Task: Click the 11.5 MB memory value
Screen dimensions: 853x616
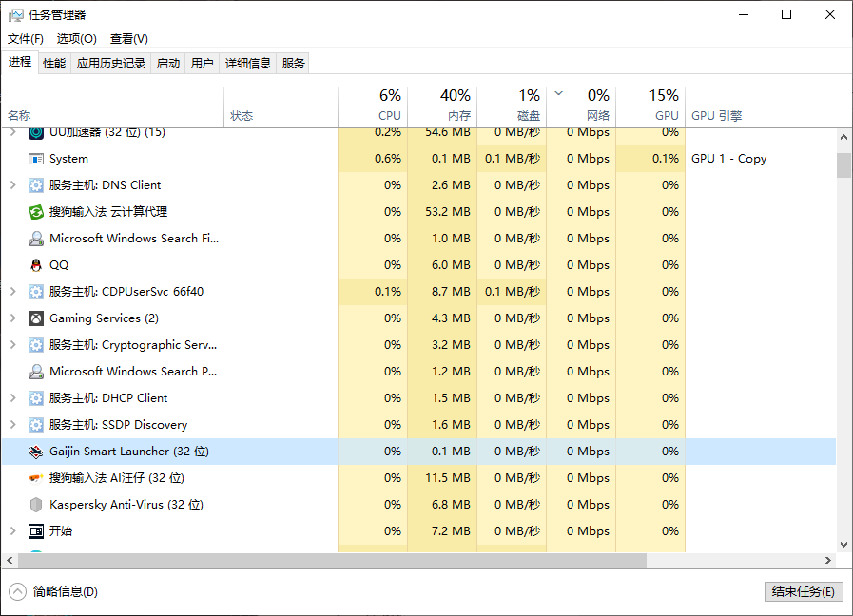Action: point(448,478)
